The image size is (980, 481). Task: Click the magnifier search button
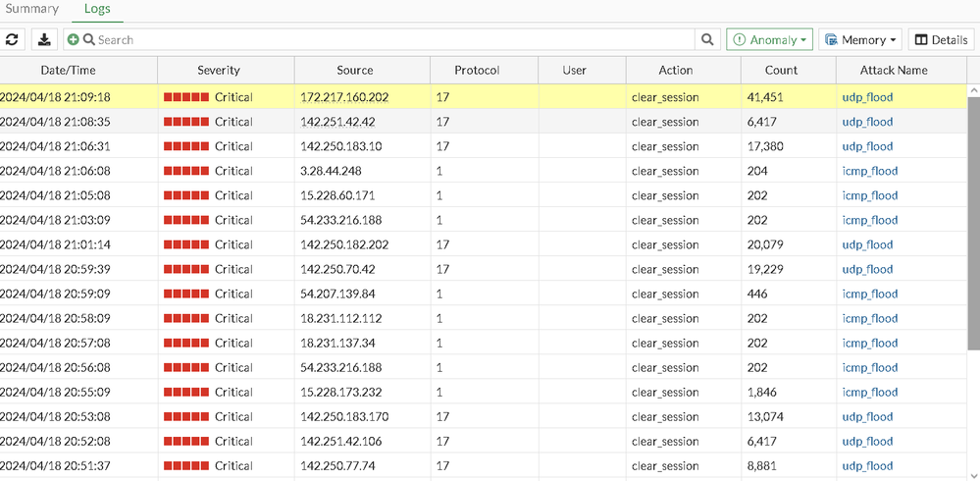(x=708, y=40)
